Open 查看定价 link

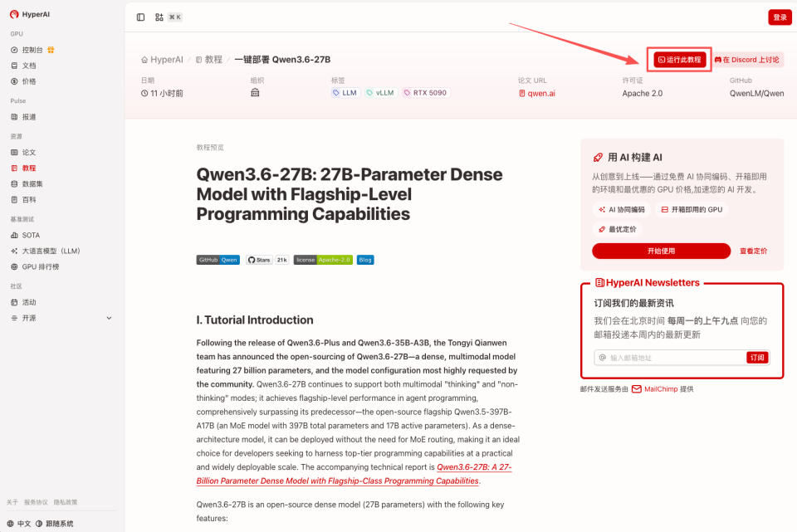click(x=753, y=251)
